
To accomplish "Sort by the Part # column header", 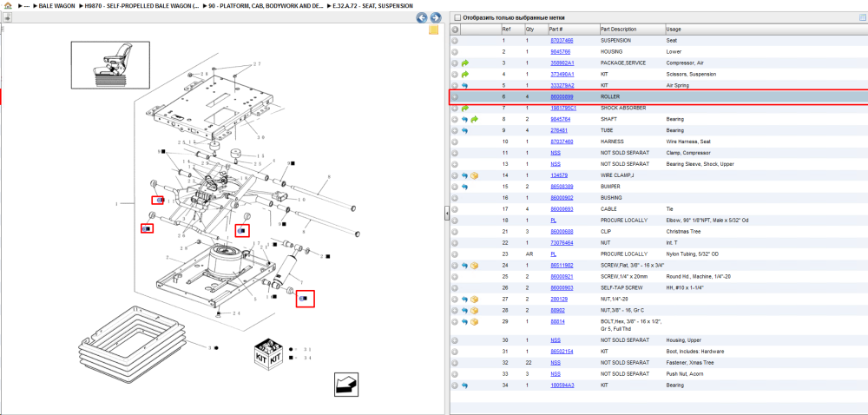I will 556,30.
